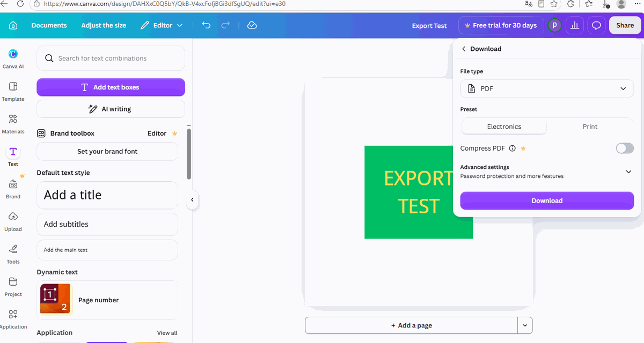The width and height of the screenshot is (644, 343).
Task: Toggle the Compress PDF switch
Action: point(625,148)
